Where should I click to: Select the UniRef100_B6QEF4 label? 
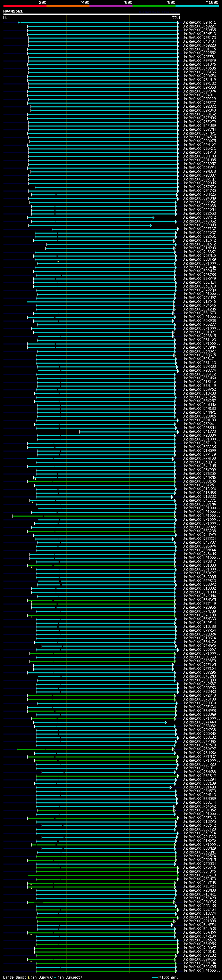(199, 802)
